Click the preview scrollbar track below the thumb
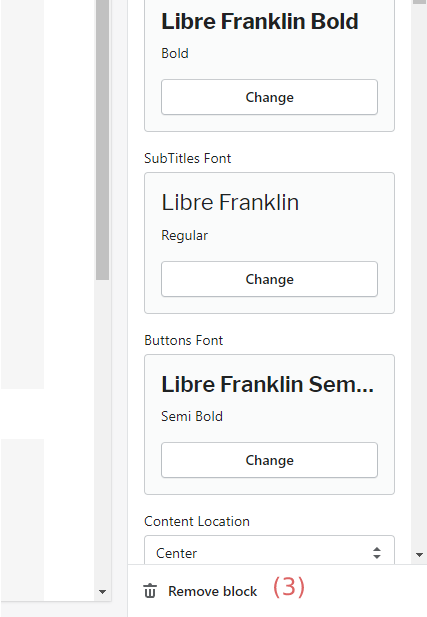The width and height of the screenshot is (427, 617). click(x=102, y=433)
